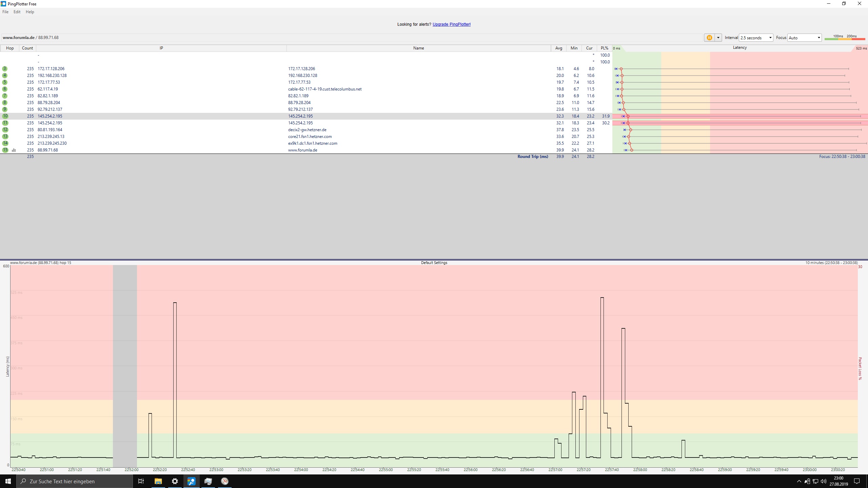Click the IP column header
Screen dimensions: 868x488
161,48
